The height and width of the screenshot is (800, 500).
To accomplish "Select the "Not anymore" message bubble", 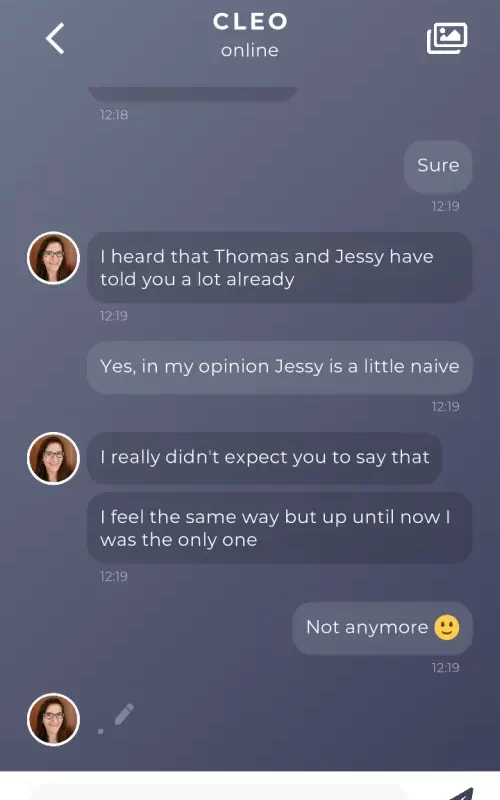I will click(x=383, y=628).
